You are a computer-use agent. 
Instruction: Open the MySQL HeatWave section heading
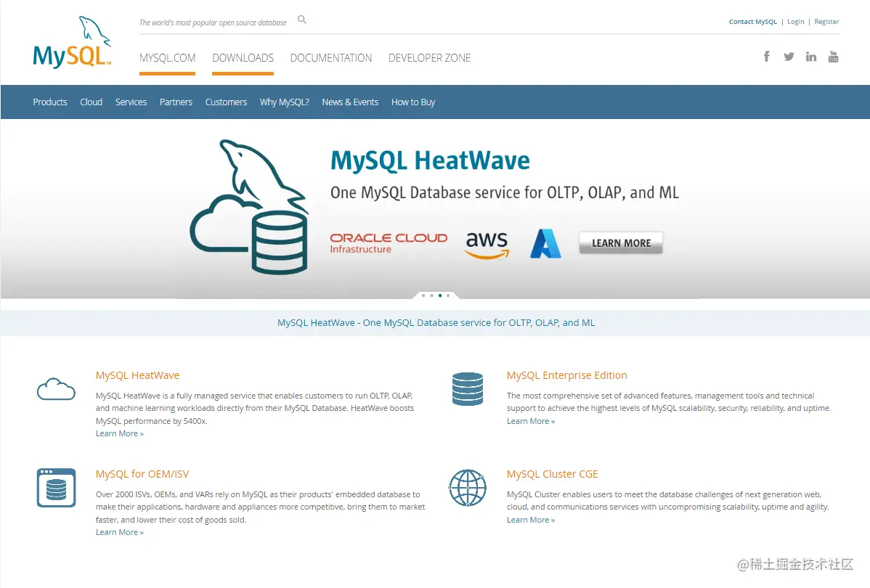tap(137, 375)
